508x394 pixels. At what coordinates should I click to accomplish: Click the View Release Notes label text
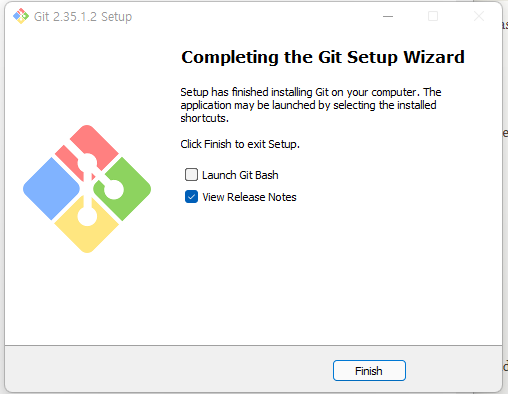click(x=249, y=197)
